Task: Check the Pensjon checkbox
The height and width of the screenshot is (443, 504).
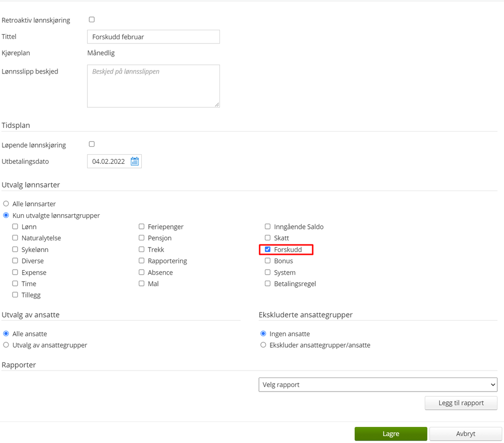Action: pos(141,238)
